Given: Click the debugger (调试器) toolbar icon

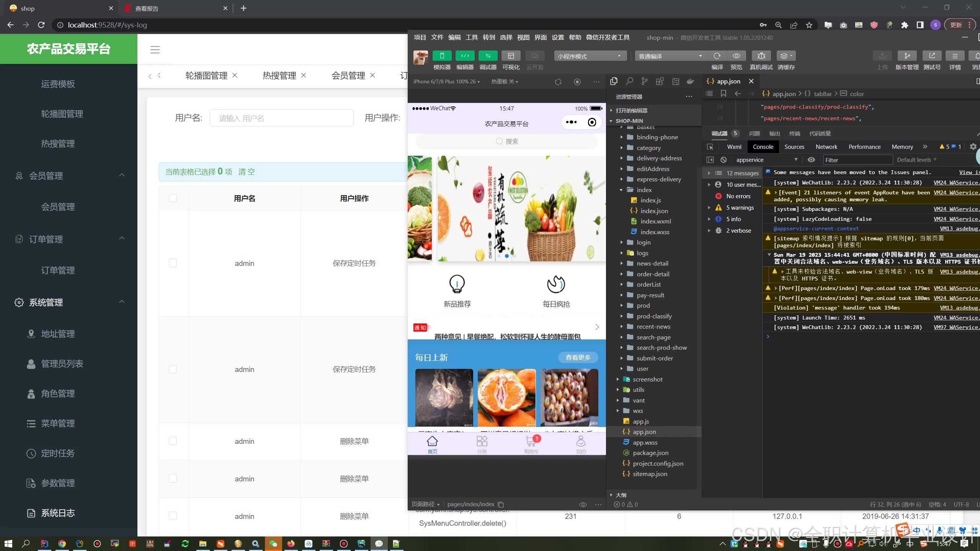Looking at the screenshot, I should pos(488,56).
